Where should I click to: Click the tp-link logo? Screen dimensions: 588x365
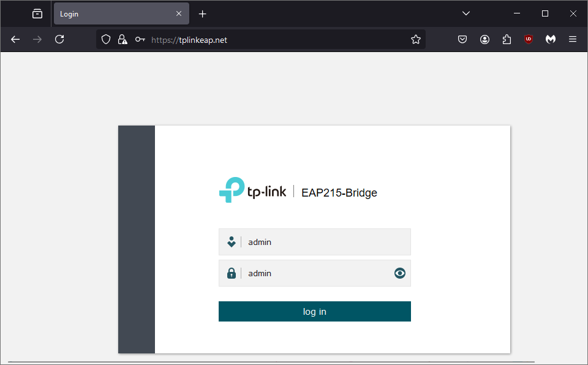click(252, 190)
